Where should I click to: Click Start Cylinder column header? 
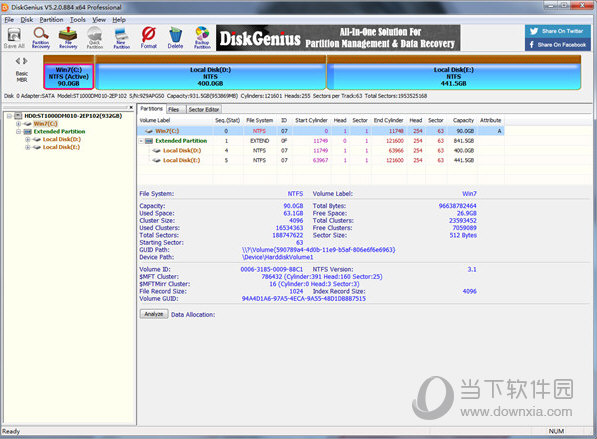pos(311,120)
